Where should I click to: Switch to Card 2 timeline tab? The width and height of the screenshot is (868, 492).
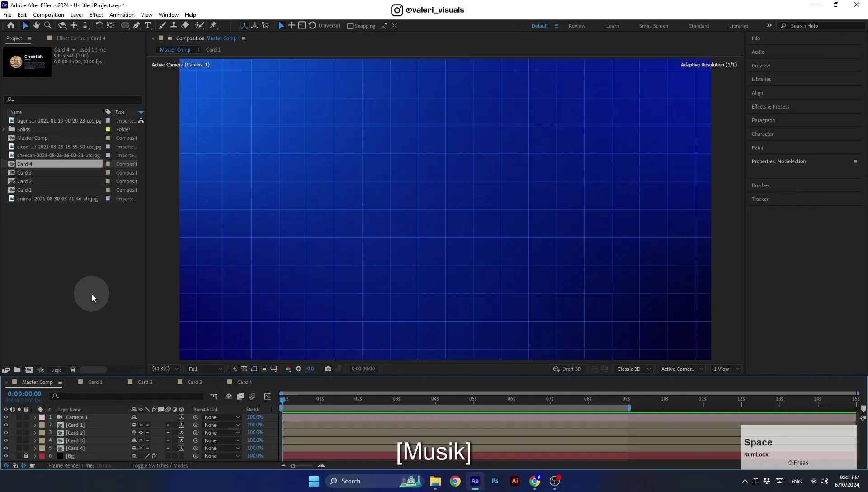point(145,382)
